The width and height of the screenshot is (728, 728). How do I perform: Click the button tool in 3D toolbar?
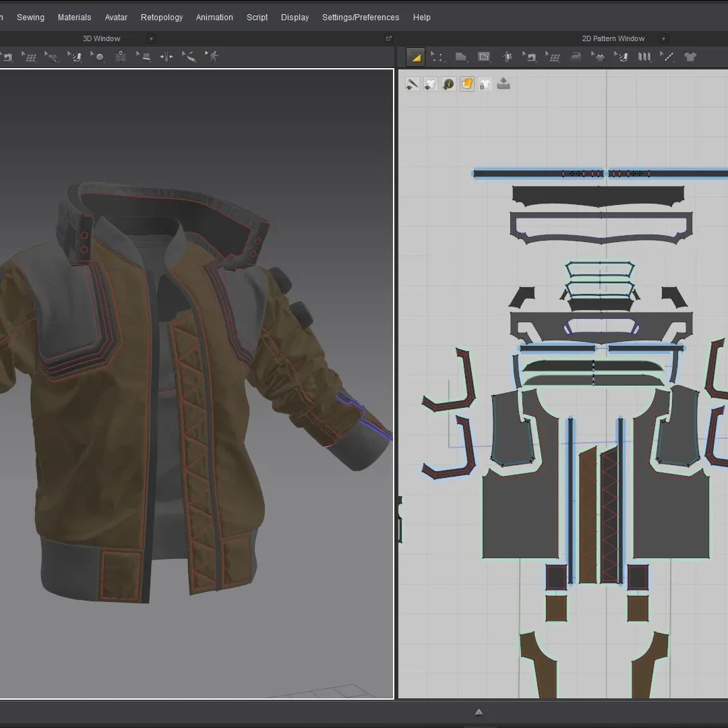pos(99,57)
